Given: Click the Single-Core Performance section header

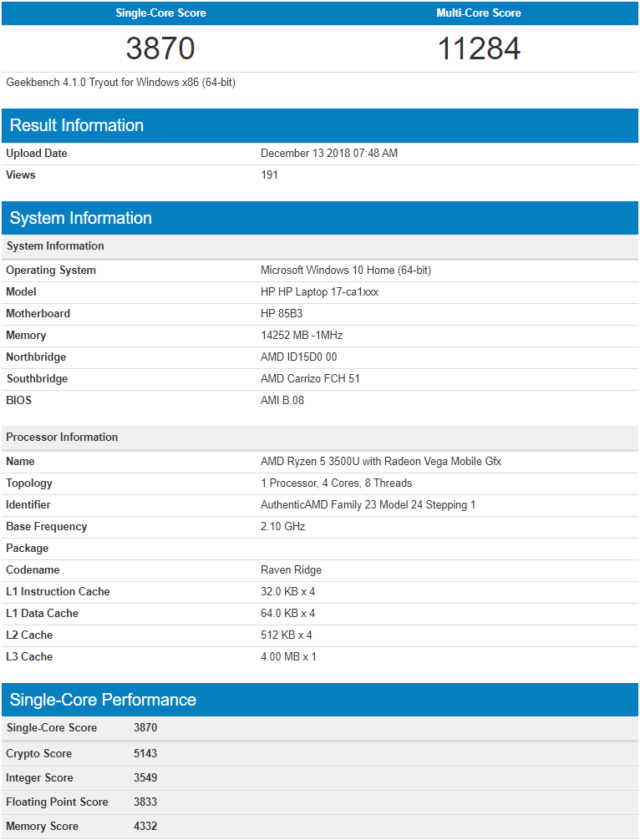Looking at the screenshot, I should [x=103, y=700].
